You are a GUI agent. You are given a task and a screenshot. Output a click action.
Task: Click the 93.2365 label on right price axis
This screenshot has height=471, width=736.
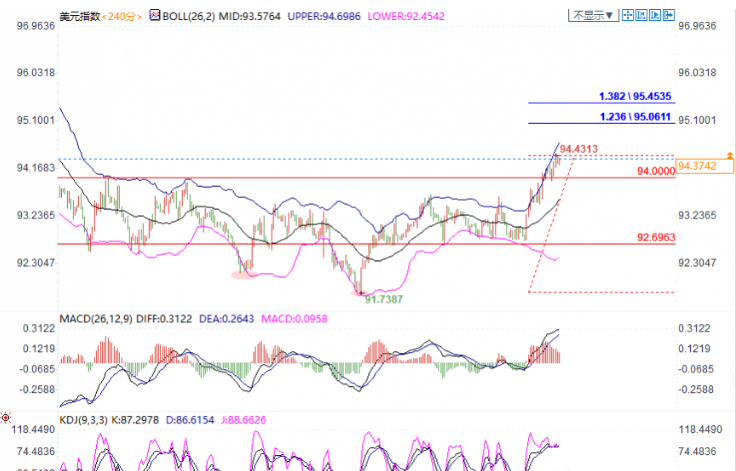(x=698, y=215)
